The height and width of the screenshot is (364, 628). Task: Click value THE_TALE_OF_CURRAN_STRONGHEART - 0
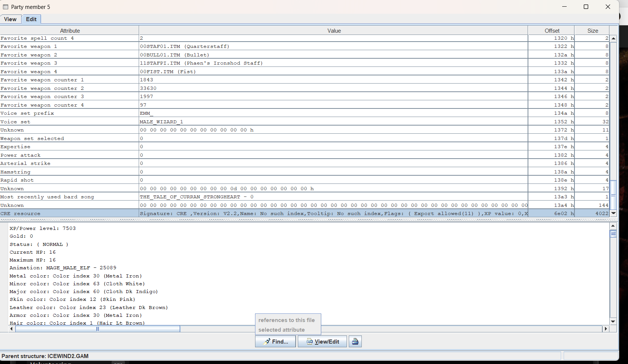click(x=197, y=197)
